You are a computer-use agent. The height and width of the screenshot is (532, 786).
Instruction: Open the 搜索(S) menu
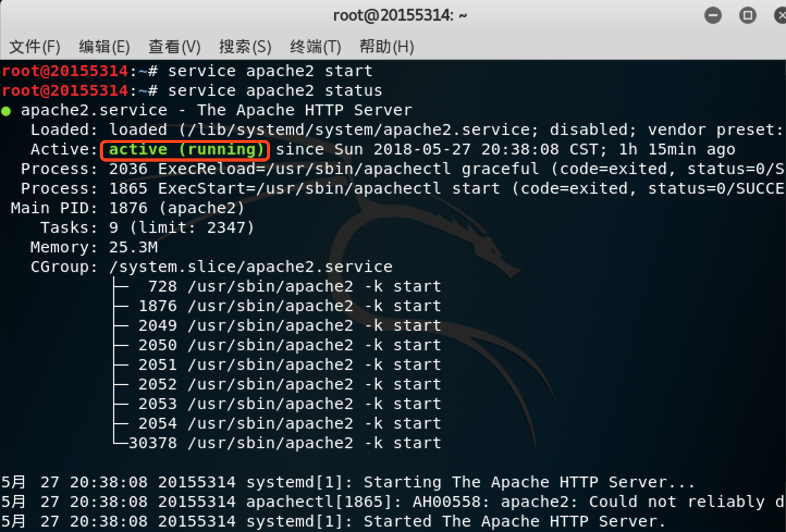click(245, 47)
